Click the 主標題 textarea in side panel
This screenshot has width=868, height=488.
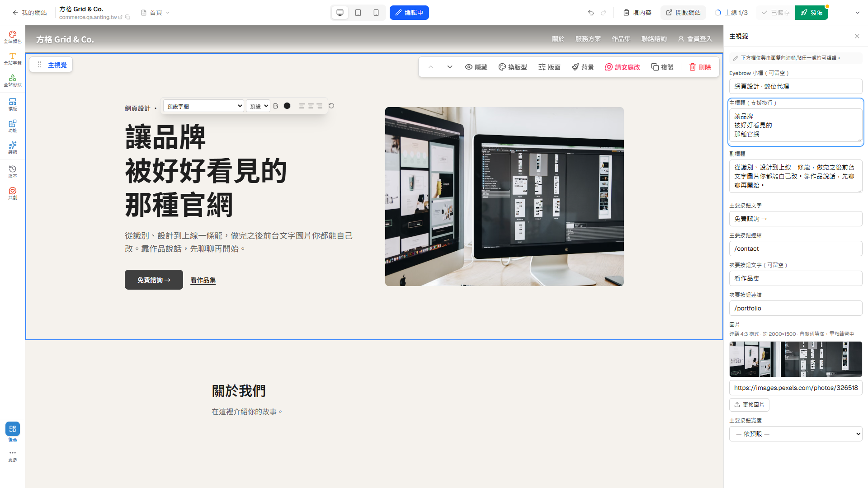tap(796, 125)
